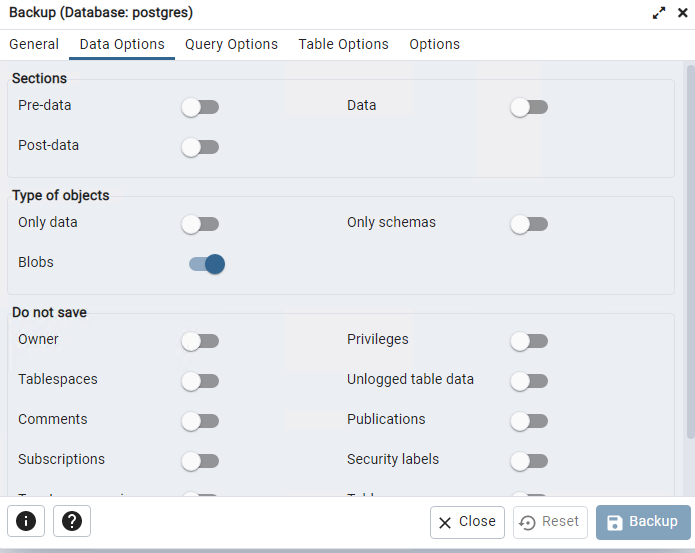Image resolution: width=695 pixels, height=553 pixels.
Task: Open the Query Options tab
Action: click(231, 44)
